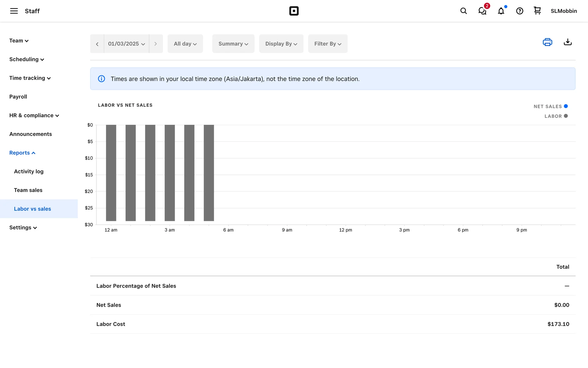Open the Filter By dropdown
This screenshot has height=368, width=588.
click(x=327, y=44)
